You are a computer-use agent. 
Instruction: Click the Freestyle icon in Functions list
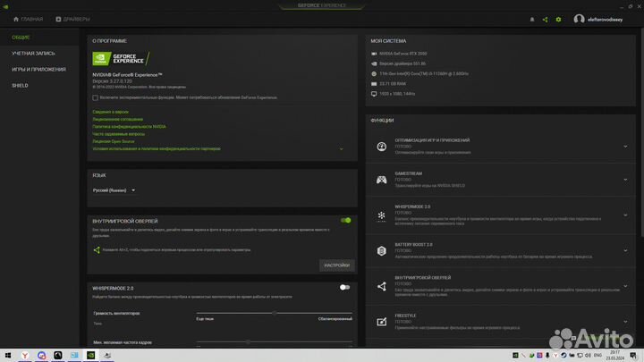381,320
